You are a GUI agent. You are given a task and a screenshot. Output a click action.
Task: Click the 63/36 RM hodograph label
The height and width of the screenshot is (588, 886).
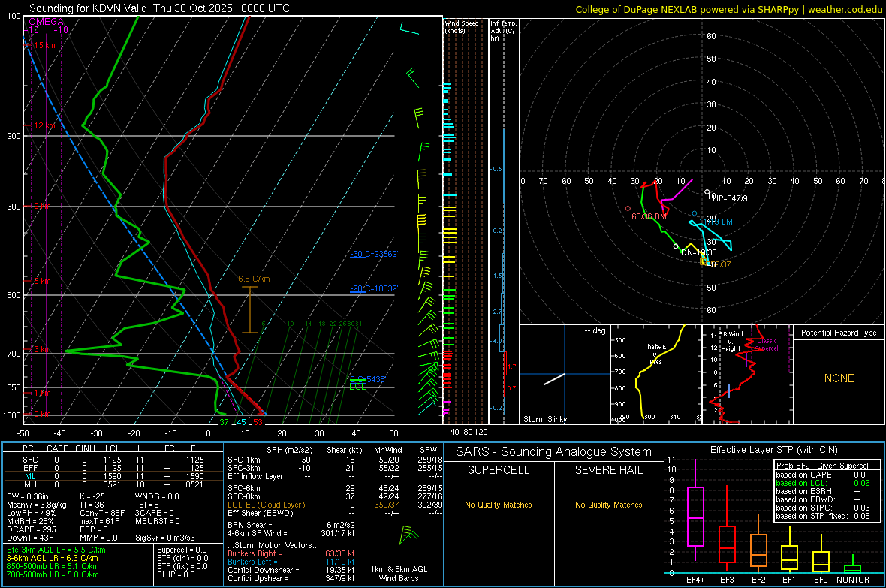[649, 216]
